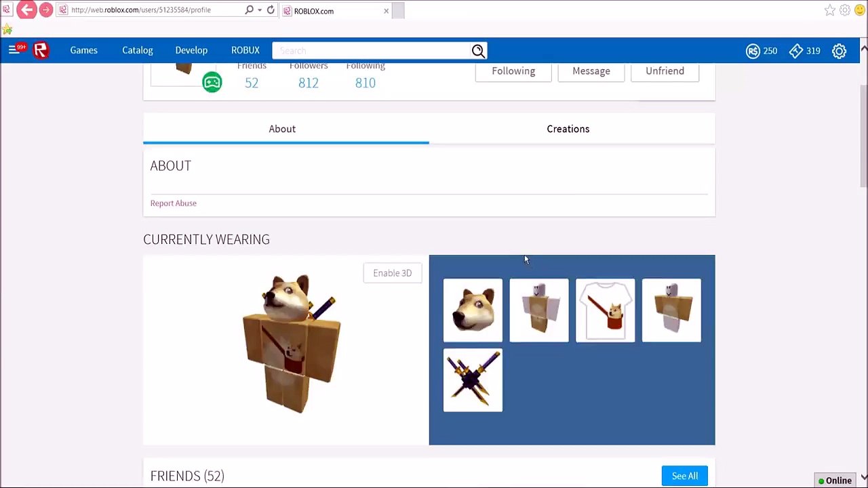Open the Develop menu item
This screenshot has width=868, height=488.
point(191,50)
